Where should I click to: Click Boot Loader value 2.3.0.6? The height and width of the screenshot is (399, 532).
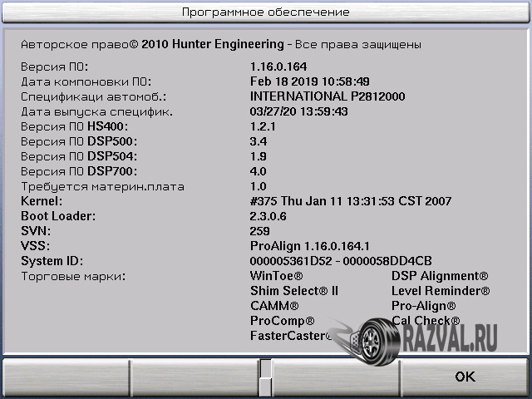[268, 216]
